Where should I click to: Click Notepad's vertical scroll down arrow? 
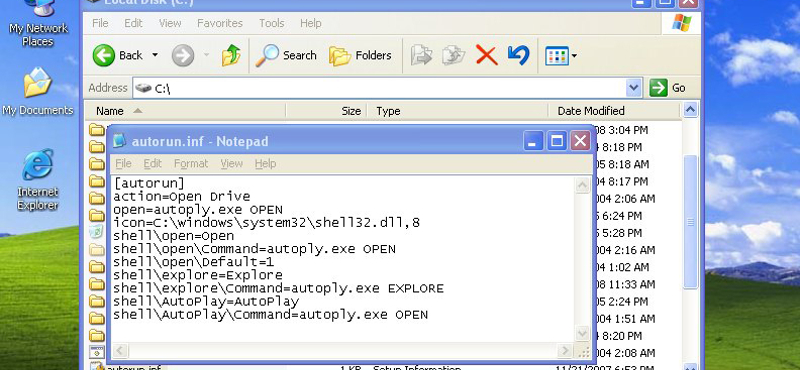tap(582, 334)
